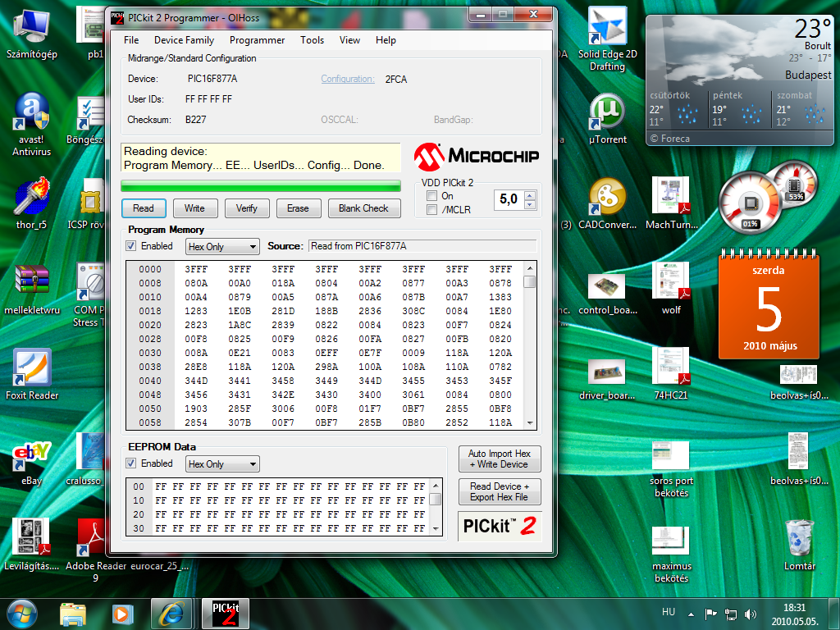Open CADConverter desktop shortcut
The width and height of the screenshot is (840, 630).
[607, 204]
